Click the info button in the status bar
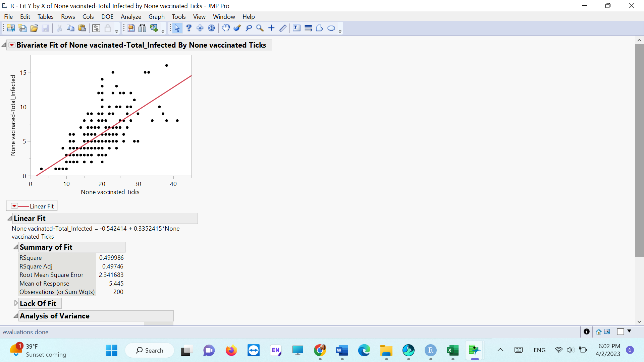Viewport: 644px width, 362px height. pos(587,332)
